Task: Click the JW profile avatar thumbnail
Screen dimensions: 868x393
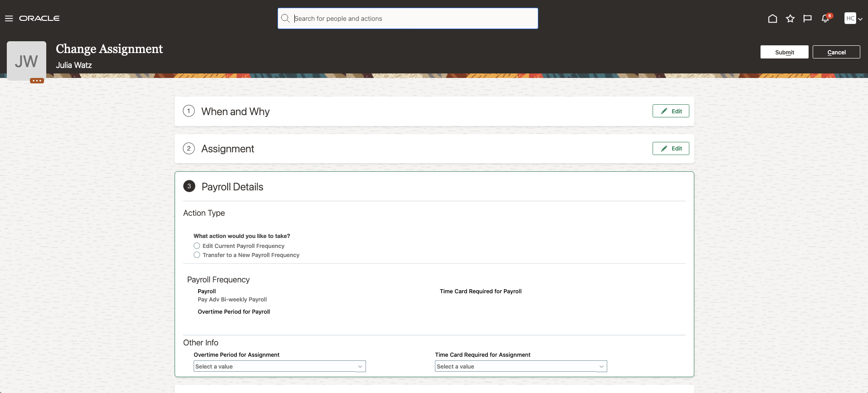Action: 26,61
